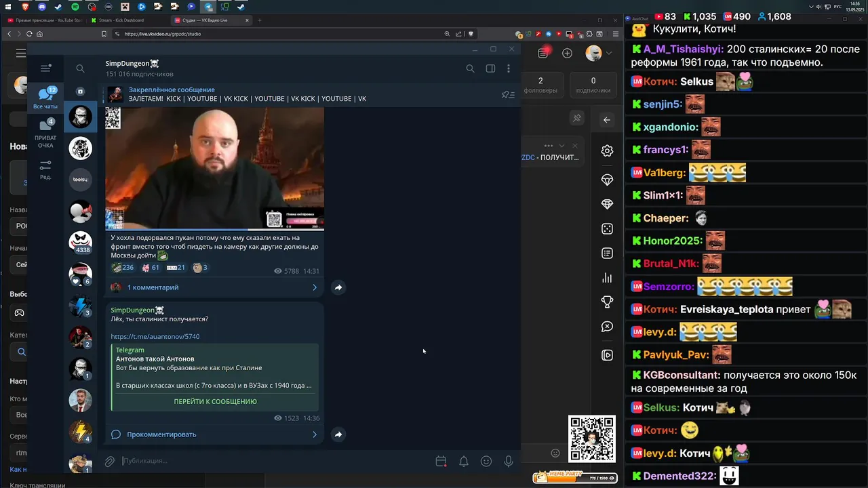
Task: Toggle silent broadcast bell icon
Action: tap(464, 462)
